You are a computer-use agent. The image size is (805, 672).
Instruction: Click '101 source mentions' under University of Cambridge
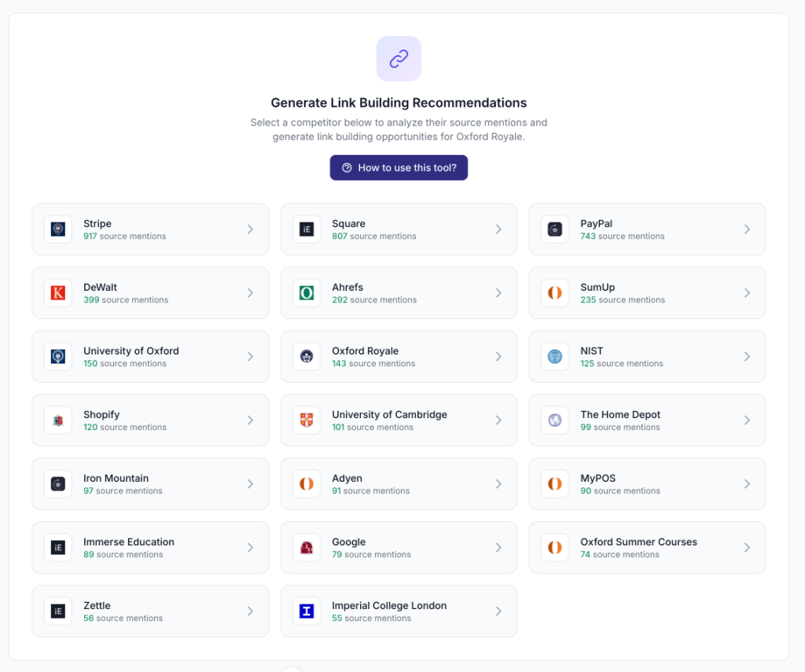click(x=372, y=427)
